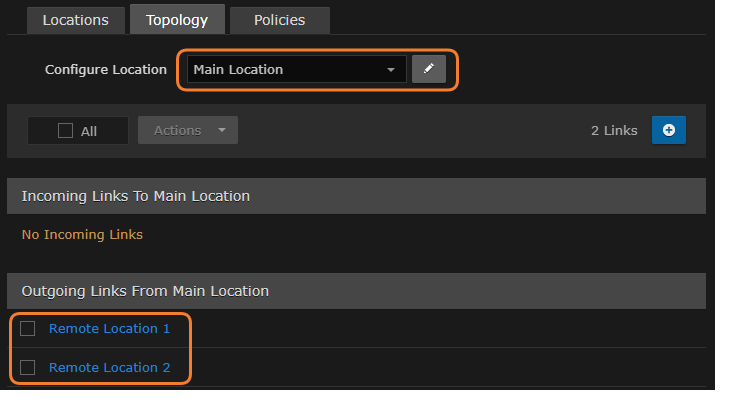Click the Incoming Links To Main Location header
The width and height of the screenshot is (735, 410).
pyautogui.click(x=136, y=196)
